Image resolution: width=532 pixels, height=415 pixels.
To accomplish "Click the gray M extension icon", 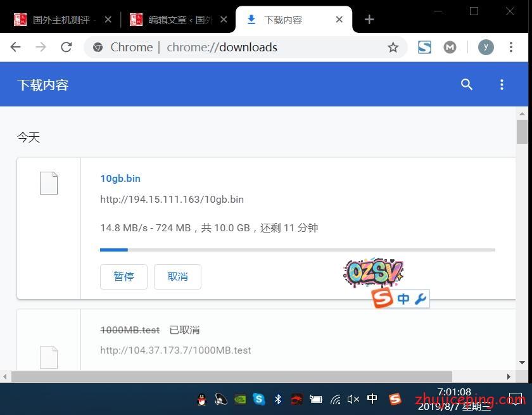I will tap(450, 47).
